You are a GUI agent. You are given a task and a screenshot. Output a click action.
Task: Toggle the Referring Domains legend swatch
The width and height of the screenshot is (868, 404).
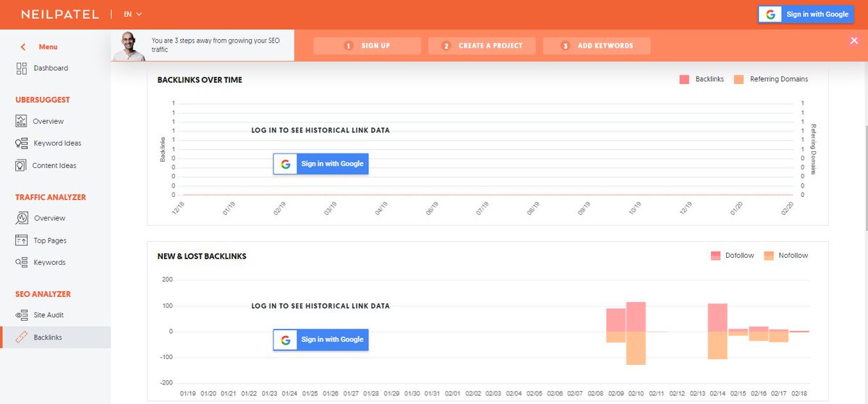[739, 79]
